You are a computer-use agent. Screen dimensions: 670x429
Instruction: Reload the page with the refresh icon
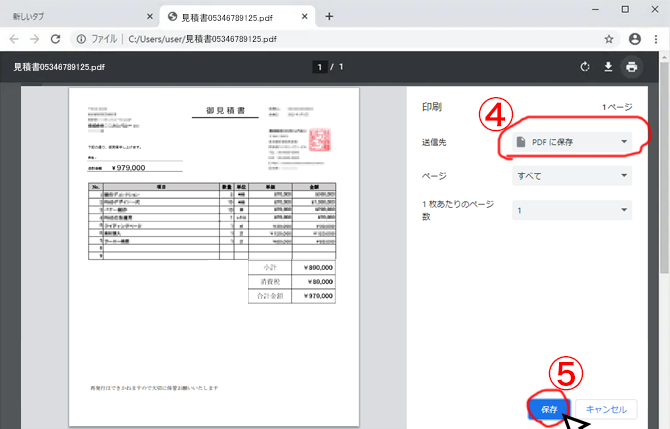click(58, 39)
